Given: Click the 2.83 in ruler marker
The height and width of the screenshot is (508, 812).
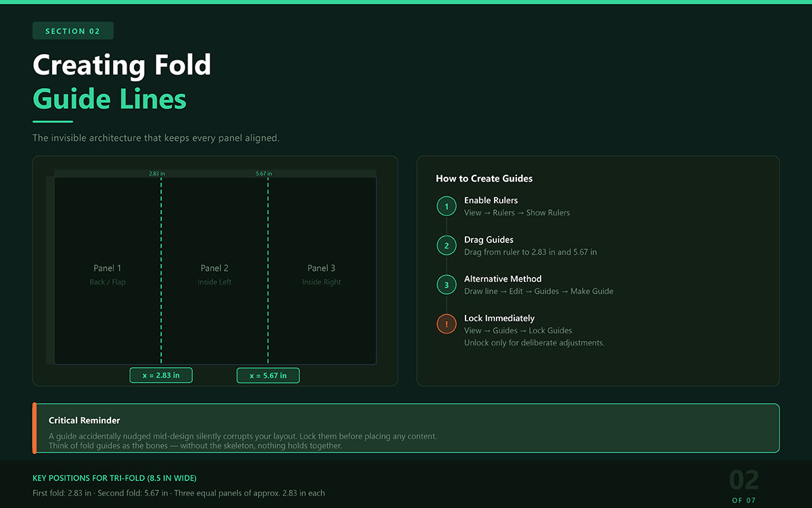Looking at the screenshot, I should click(x=157, y=174).
